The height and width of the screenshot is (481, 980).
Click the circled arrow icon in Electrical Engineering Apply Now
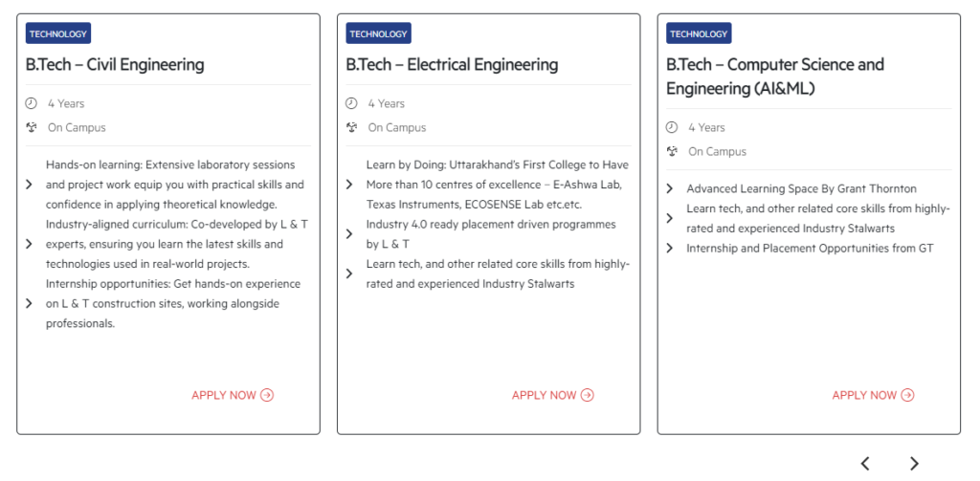(587, 395)
